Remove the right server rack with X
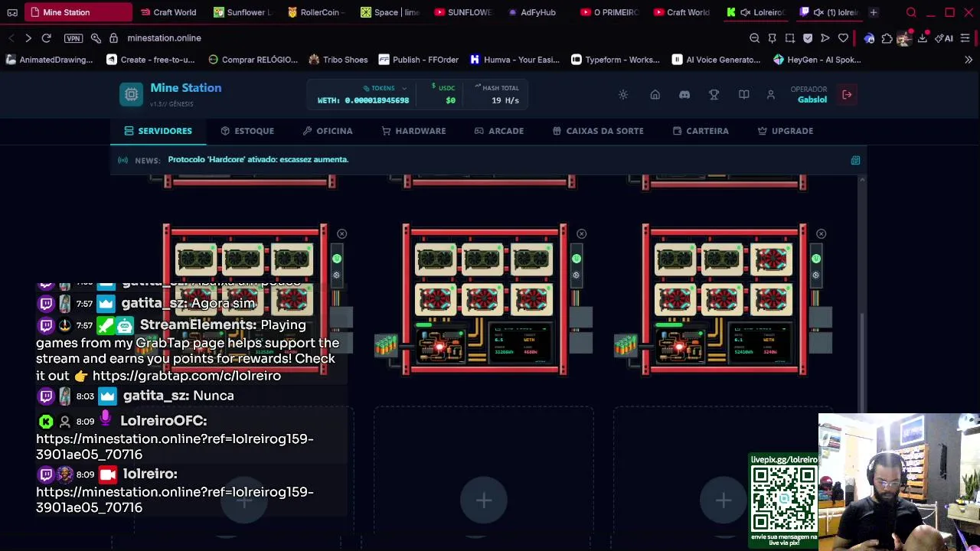Image resolution: width=980 pixels, height=551 pixels. [821, 233]
